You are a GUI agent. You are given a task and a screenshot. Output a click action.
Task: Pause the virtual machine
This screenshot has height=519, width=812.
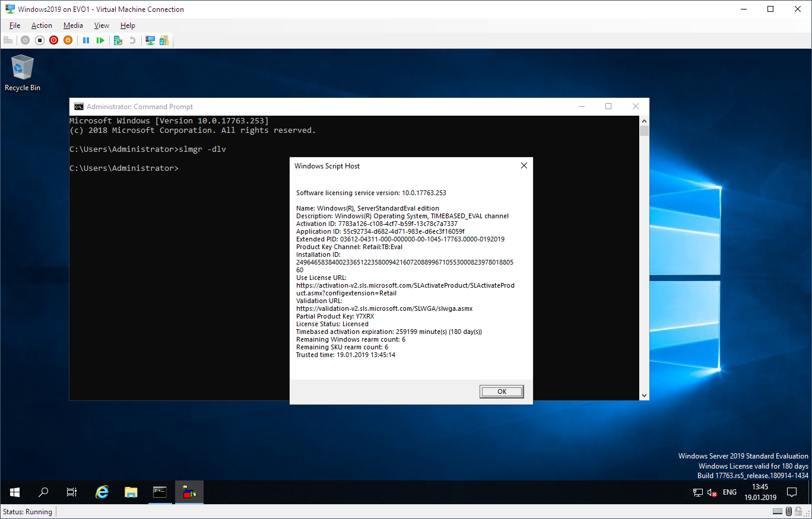coord(87,40)
